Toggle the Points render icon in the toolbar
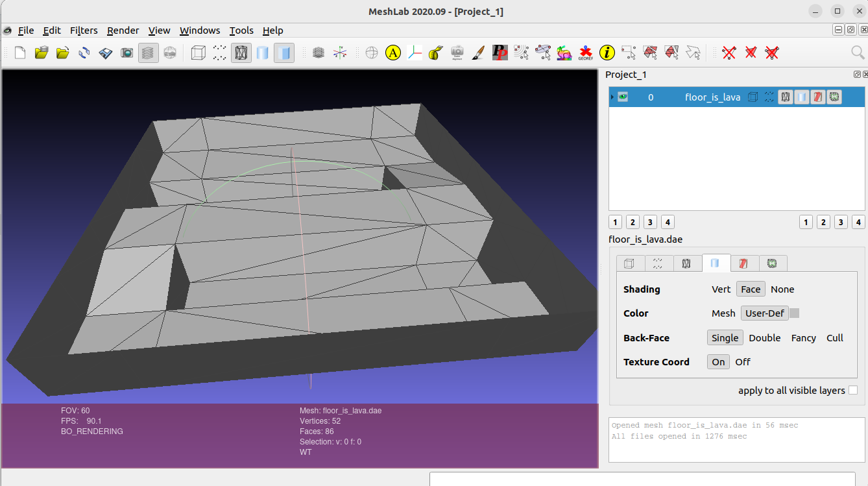 220,53
